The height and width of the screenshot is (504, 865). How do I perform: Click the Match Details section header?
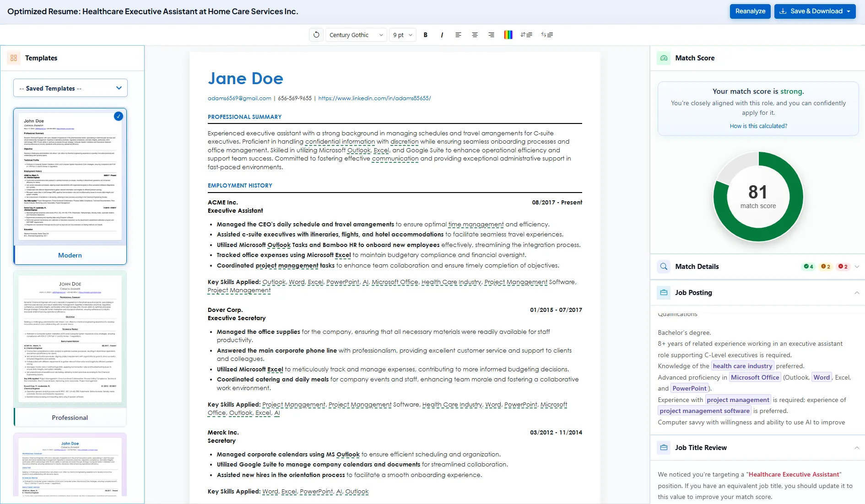coord(757,267)
